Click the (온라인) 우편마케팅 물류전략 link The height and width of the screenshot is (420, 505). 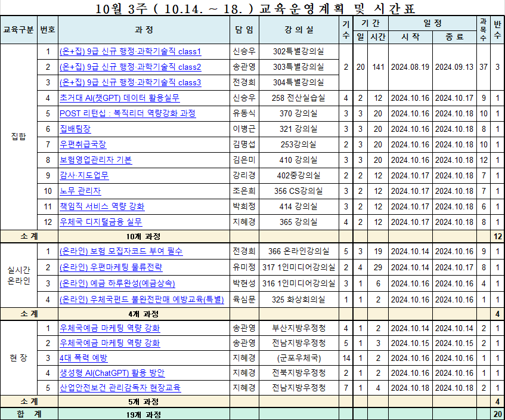[111, 267]
